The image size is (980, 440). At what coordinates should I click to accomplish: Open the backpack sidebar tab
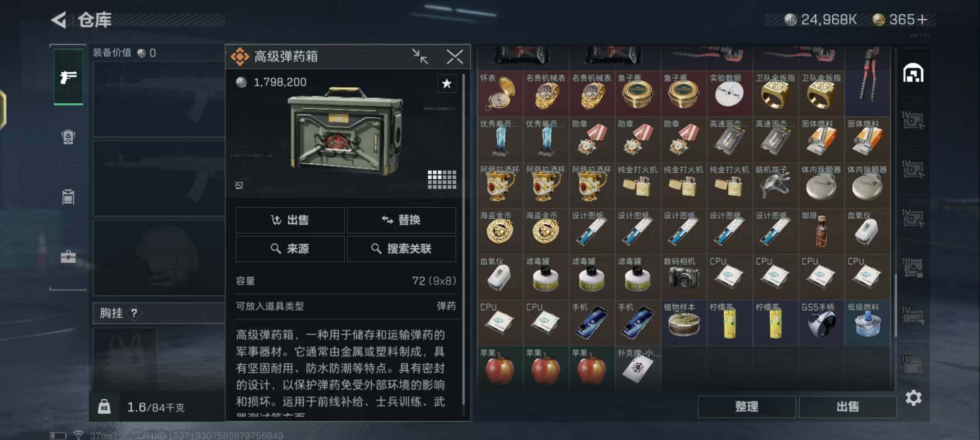pyautogui.click(x=68, y=136)
